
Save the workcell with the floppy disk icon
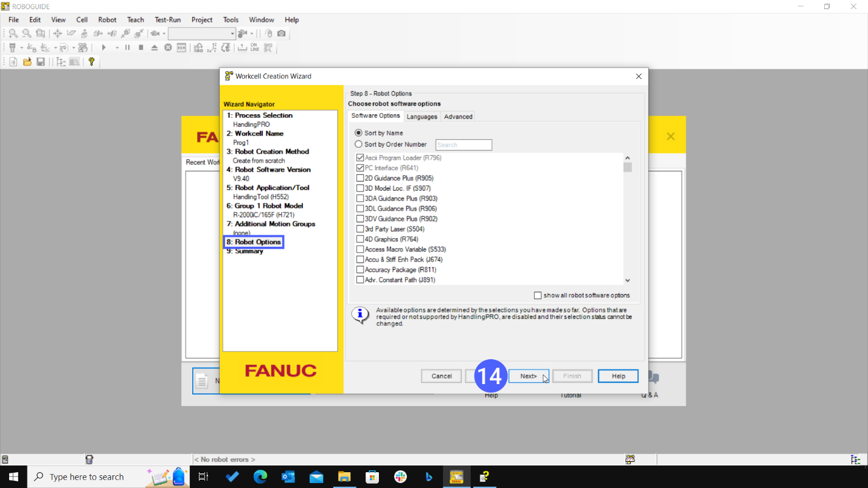tap(40, 61)
